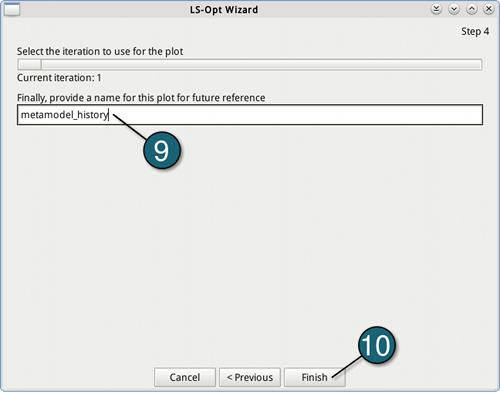Maximize the LS-Opt Wizard window
Screen dimensions: 500x394
(x=471, y=9)
